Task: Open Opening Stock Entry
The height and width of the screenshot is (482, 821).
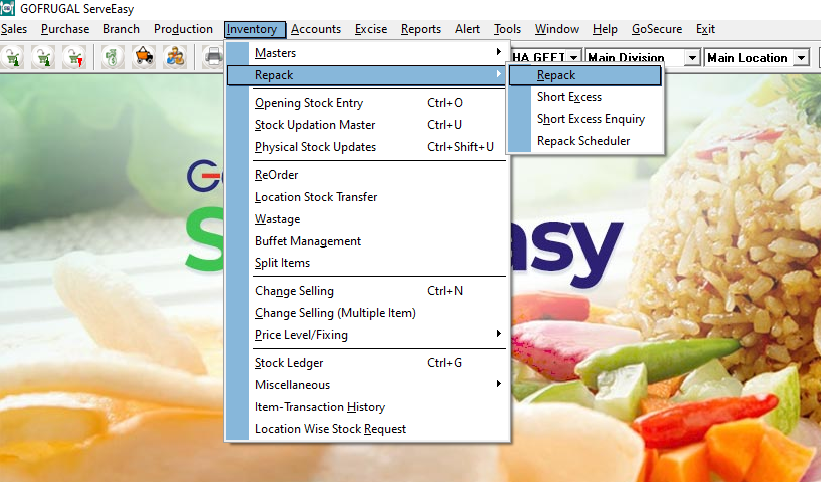Action: [368, 103]
